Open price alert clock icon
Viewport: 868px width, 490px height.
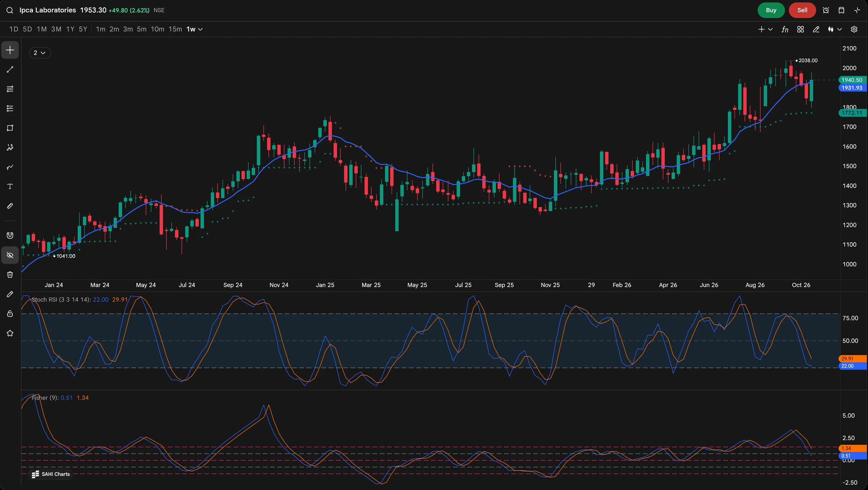pos(826,10)
